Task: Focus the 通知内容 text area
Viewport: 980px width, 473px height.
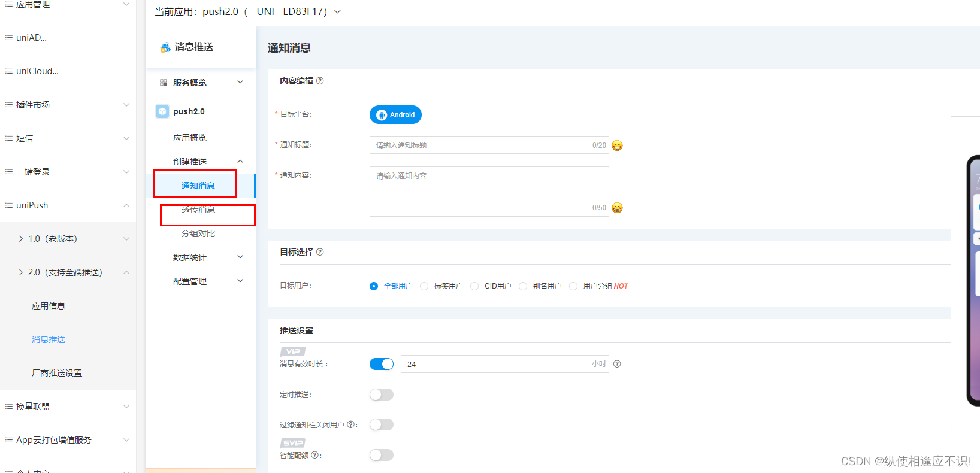Action: click(489, 192)
